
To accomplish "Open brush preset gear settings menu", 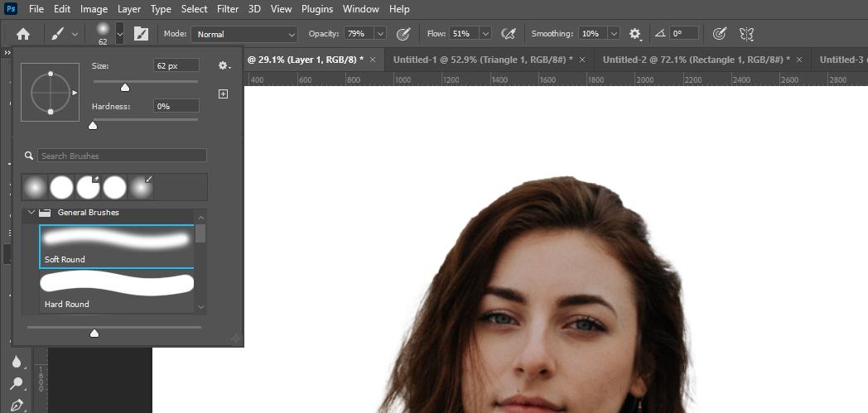I will 223,65.
